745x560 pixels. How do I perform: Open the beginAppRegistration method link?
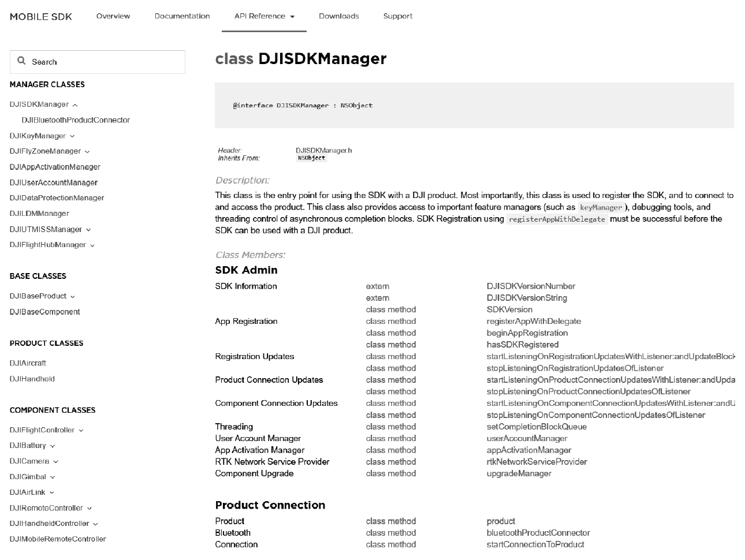coord(527,333)
